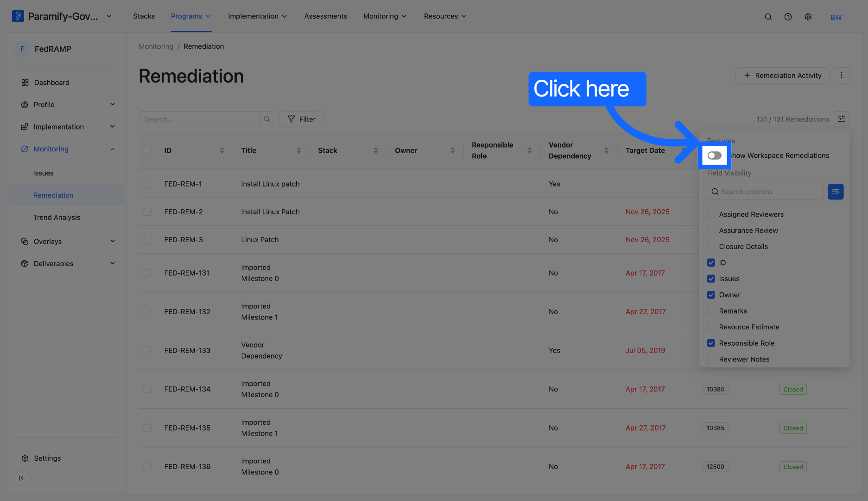Click the Remediation Activity button
868x501 pixels.
[782, 76]
